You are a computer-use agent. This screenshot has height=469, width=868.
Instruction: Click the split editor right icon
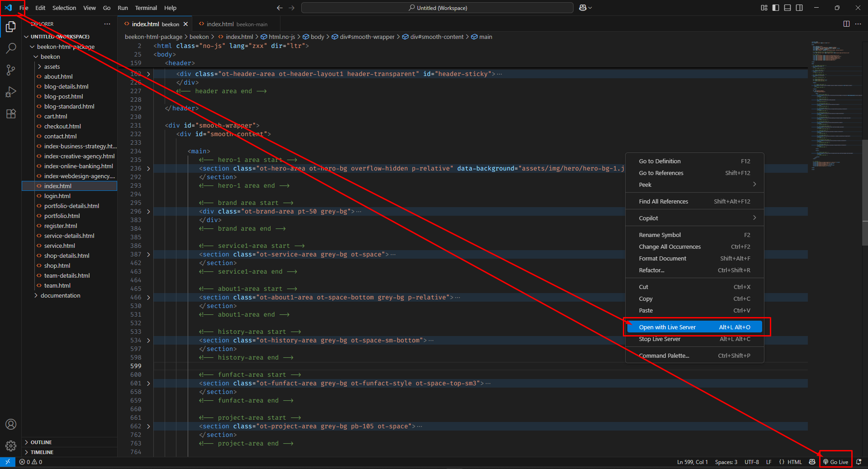point(846,24)
